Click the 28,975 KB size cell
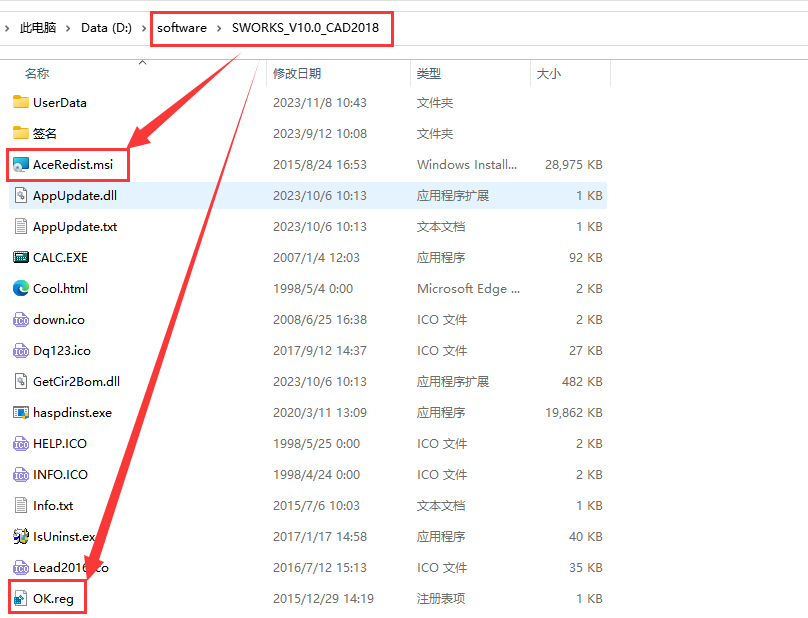The height and width of the screenshot is (618, 808). [574, 165]
